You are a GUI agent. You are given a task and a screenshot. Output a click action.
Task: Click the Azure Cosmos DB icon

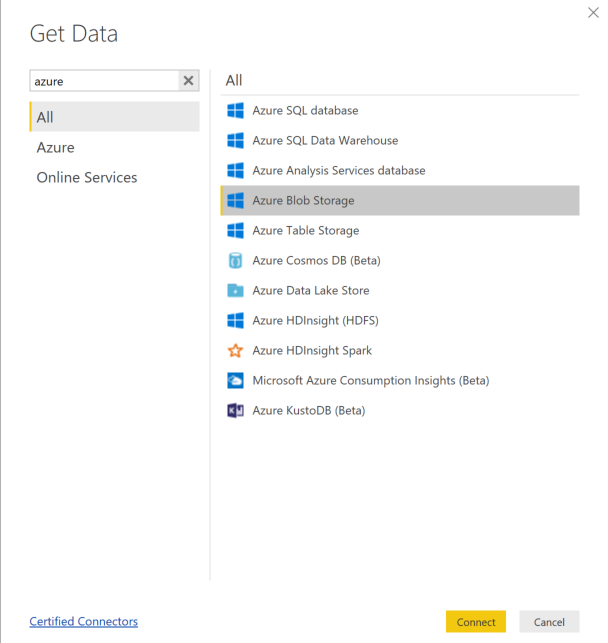(x=236, y=260)
